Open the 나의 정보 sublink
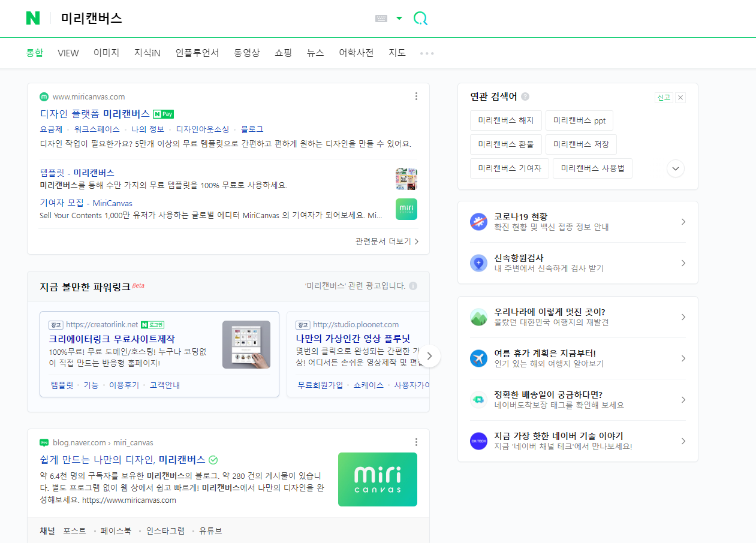The height and width of the screenshot is (543, 756). (148, 129)
